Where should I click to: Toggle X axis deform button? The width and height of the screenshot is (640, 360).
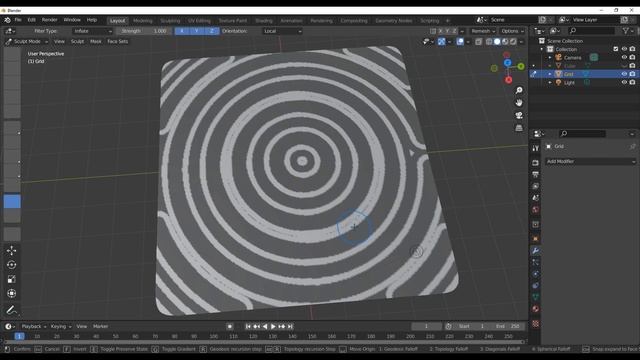click(x=182, y=31)
